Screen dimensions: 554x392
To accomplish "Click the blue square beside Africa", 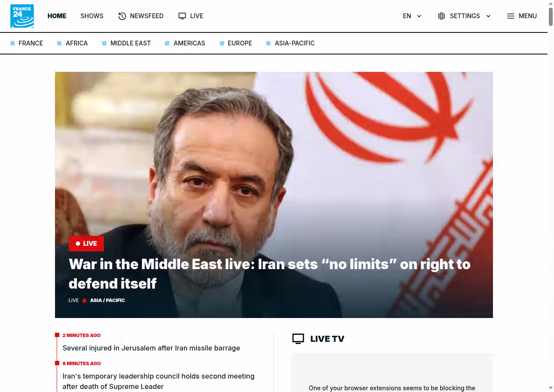I will click(59, 43).
